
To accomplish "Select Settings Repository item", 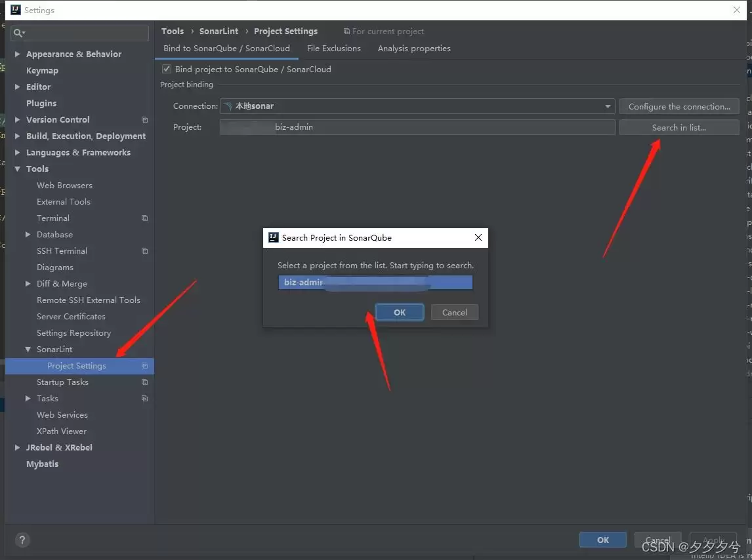I will click(x=73, y=332).
